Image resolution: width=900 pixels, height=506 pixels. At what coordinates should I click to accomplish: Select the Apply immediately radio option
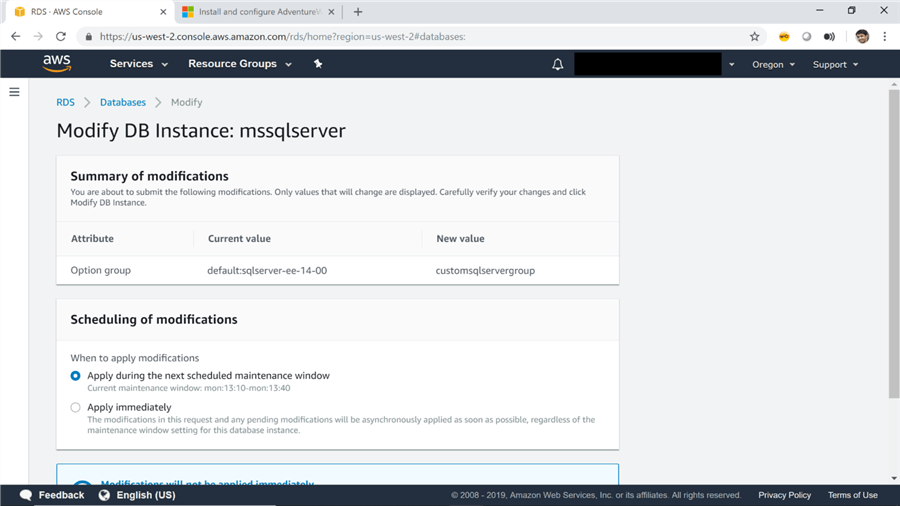click(x=75, y=407)
